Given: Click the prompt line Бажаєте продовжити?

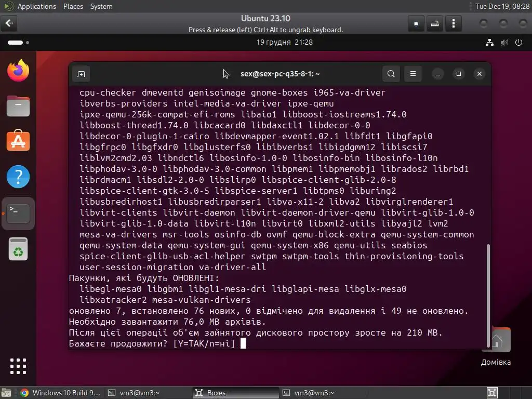Looking at the screenshot, I should 152,343.
